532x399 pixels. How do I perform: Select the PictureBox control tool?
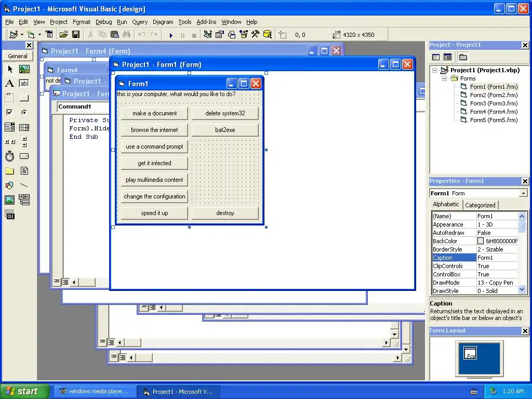[x=24, y=69]
